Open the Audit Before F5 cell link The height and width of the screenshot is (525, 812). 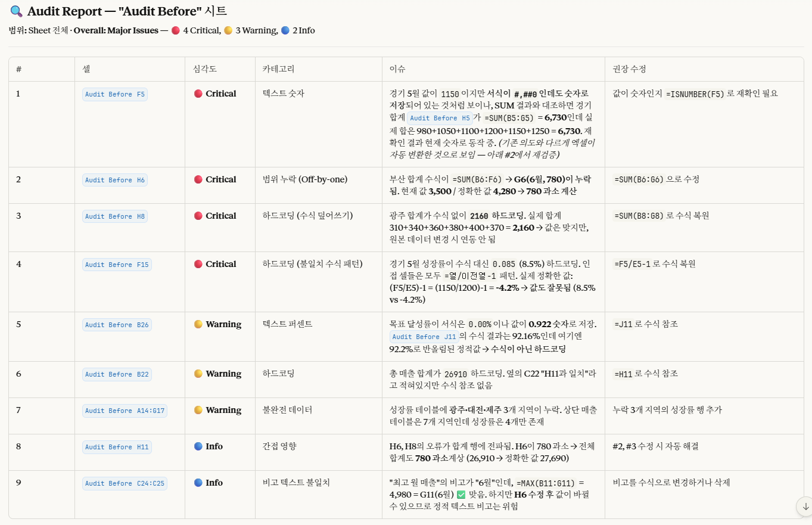click(115, 94)
